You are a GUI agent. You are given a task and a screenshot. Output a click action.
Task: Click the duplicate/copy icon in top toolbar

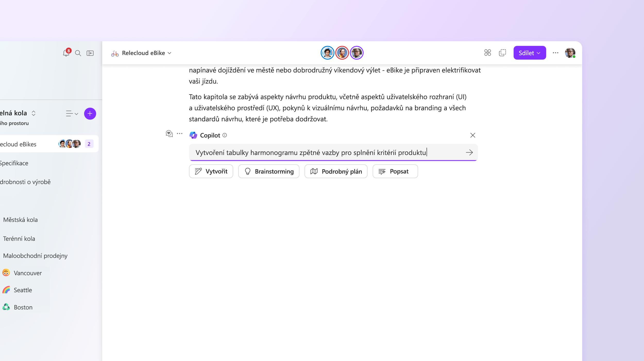coord(503,53)
